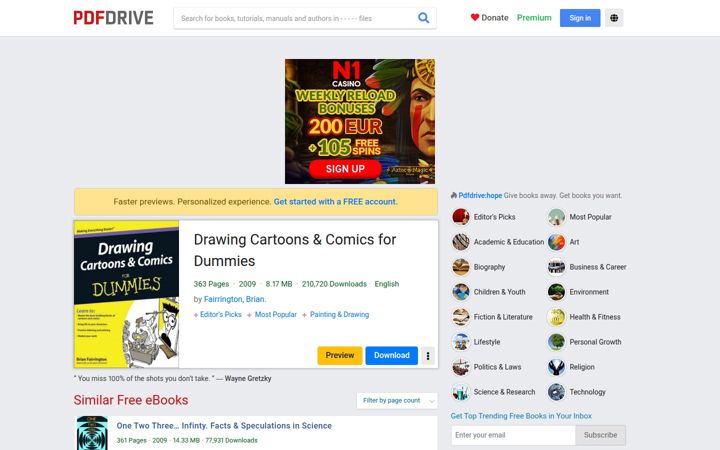
Task: Open author Fairrington, Brian link
Action: click(x=235, y=299)
